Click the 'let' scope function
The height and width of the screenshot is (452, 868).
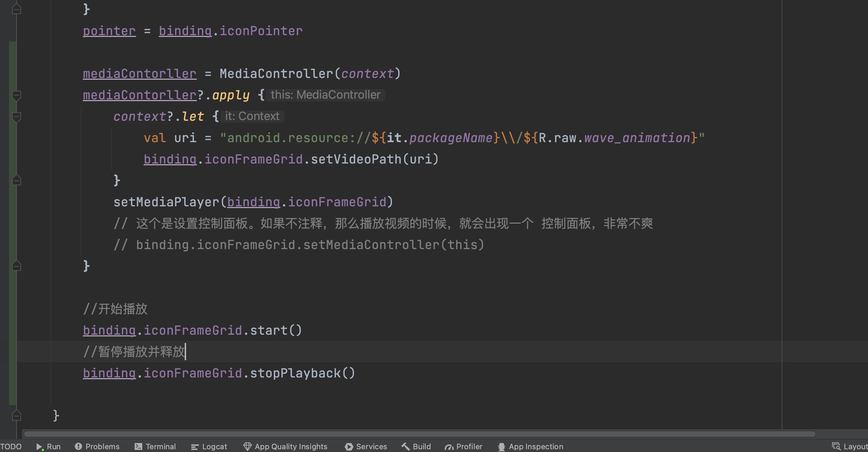[193, 117]
